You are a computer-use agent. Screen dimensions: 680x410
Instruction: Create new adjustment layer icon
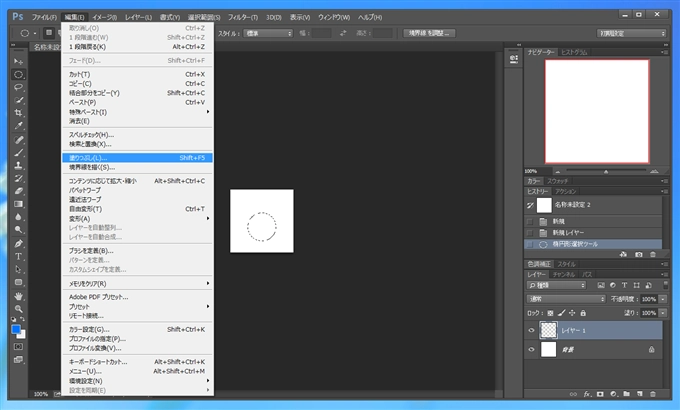(x=613, y=394)
